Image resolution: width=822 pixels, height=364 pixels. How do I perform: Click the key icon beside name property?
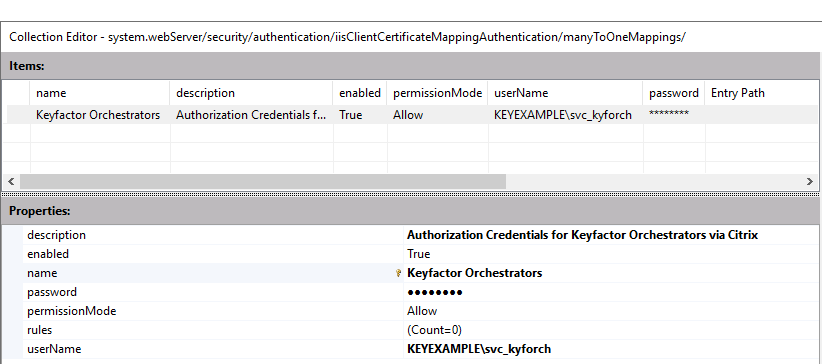[398, 273]
